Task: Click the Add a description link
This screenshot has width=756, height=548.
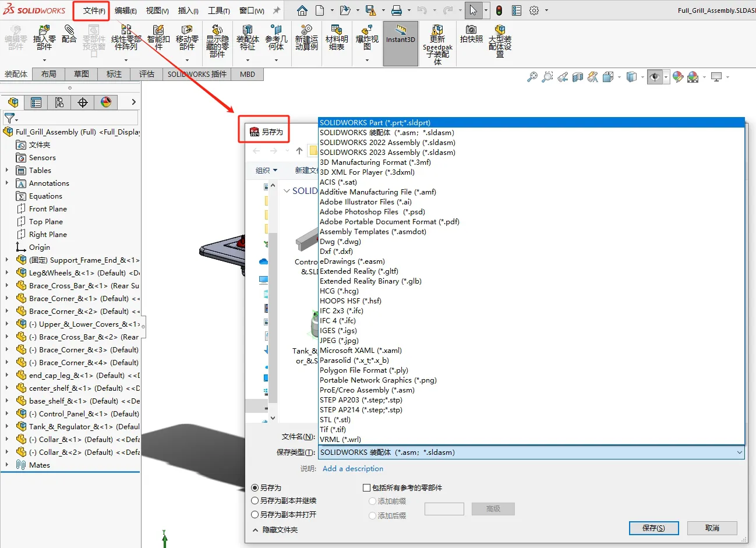Action: [353, 469]
